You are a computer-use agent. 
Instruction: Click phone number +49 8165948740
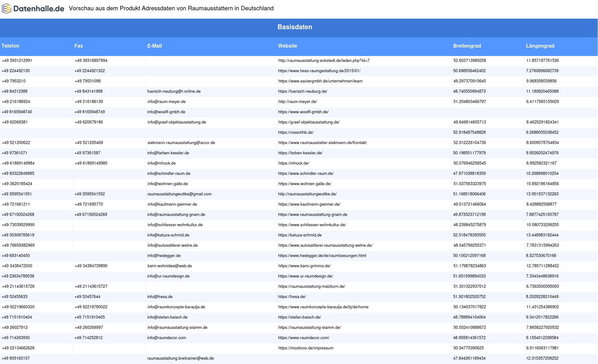pyautogui.click(x=17, y=112)
